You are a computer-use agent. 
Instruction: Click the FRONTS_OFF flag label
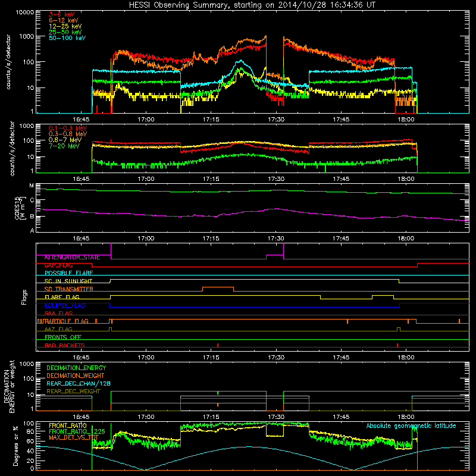click(63, 337)
